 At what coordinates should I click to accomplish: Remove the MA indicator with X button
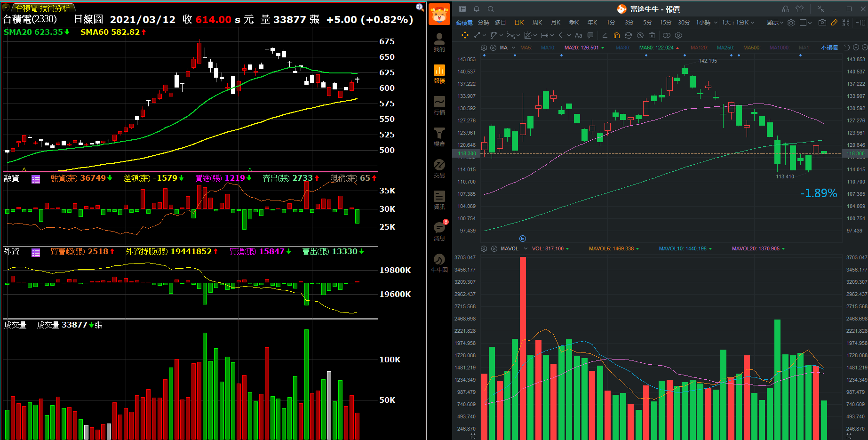pos(493,48)
